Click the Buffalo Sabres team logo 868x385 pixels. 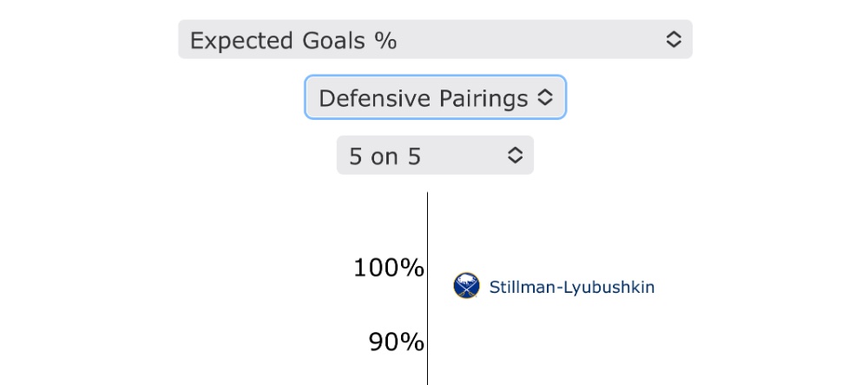point(467,286)
